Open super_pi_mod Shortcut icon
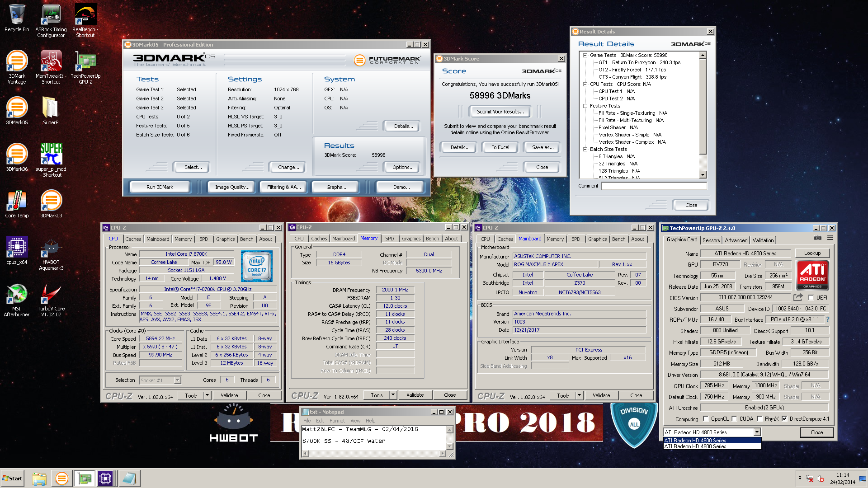 pyautogui.click(x=51, y=160)
